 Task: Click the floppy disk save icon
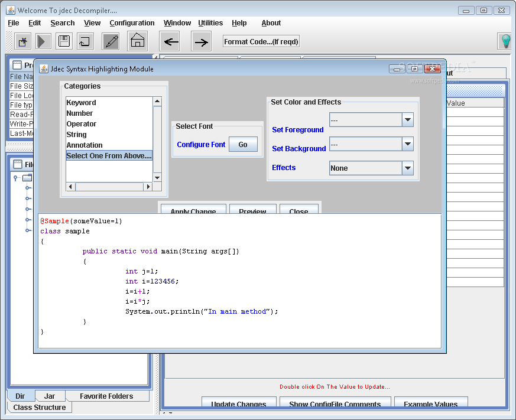tap(64, 41)
